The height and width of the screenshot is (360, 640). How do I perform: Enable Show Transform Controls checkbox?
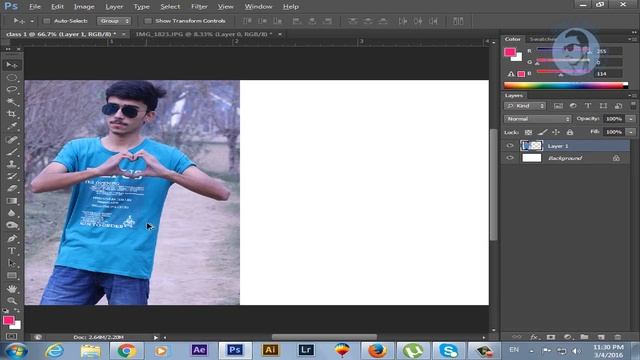(x=148, y=21)
